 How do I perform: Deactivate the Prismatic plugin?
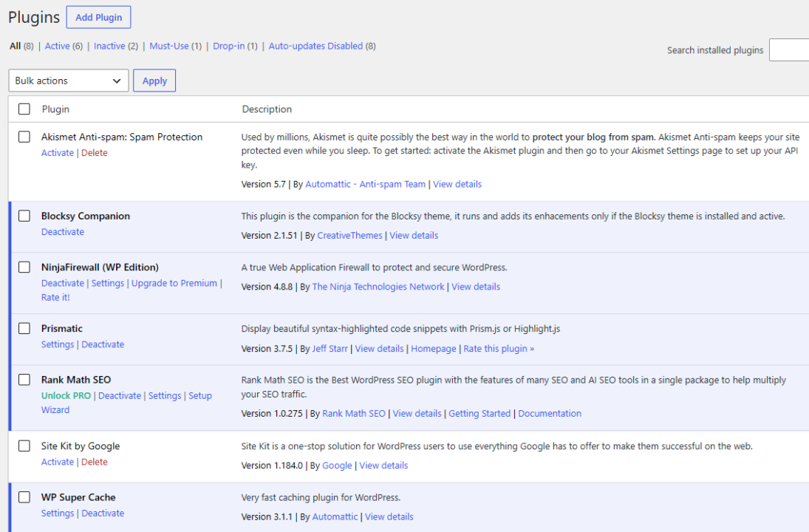pyautogui.click(x=103, y=344)
